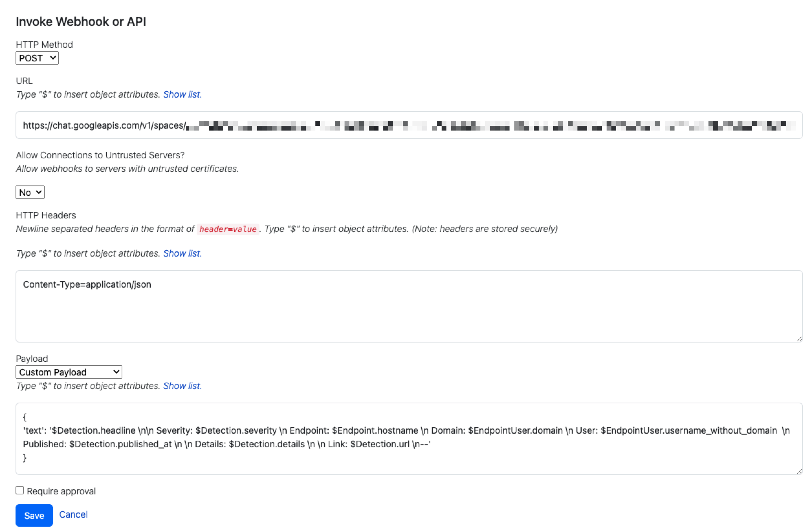The height and width of the screenshot is (528, 812).
Task: Open the HTTP Method POST dropdown
Action: click(x=37, y=58)
